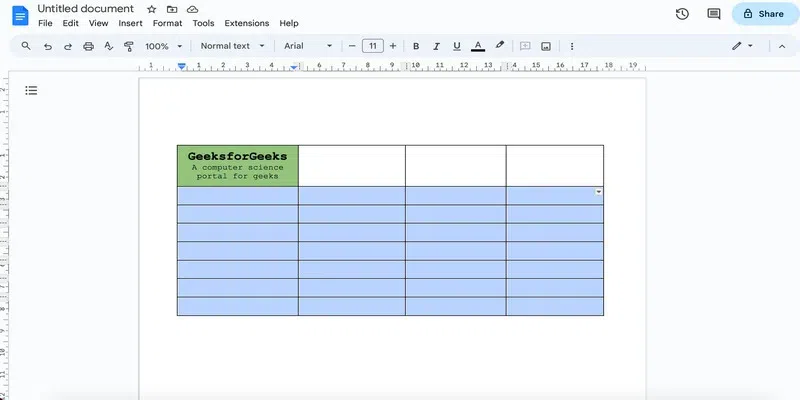Image resolution: width=800 pixels, height=400 pixels.
Task: Decrease font size with minus
Action: 352,46
